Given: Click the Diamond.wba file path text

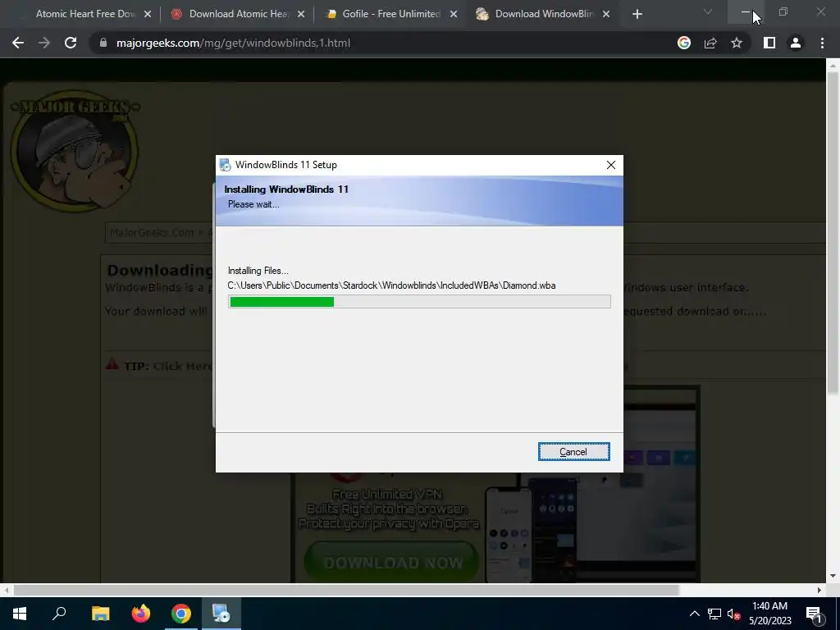Looking at the screenshot, I should click(391, 285).
